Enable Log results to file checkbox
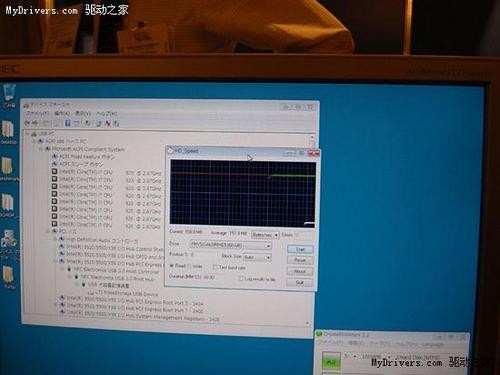500x375 pixels. tap(241, 279)
